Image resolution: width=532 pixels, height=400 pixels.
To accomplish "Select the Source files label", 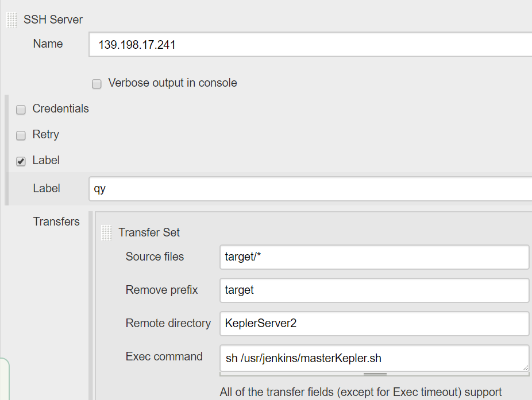I will pyautogui.click(x=155, y=257).
